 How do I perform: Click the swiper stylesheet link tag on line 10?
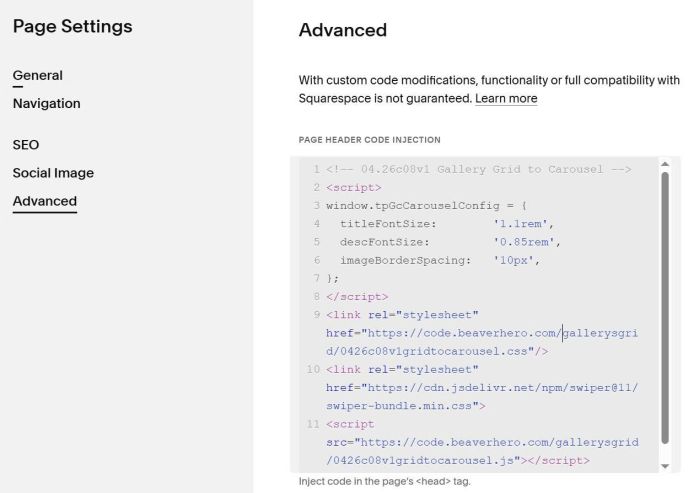coord(402,370)
